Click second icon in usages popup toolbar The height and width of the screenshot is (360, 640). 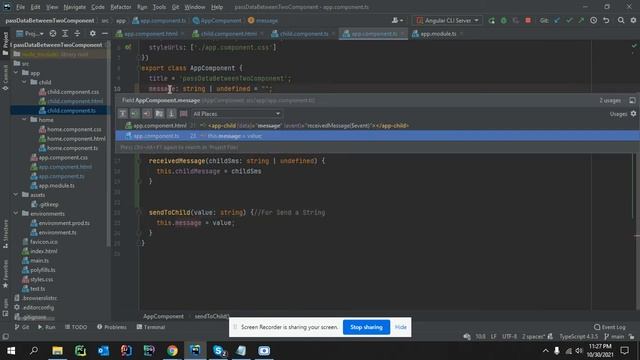click(x=135, y=114)
